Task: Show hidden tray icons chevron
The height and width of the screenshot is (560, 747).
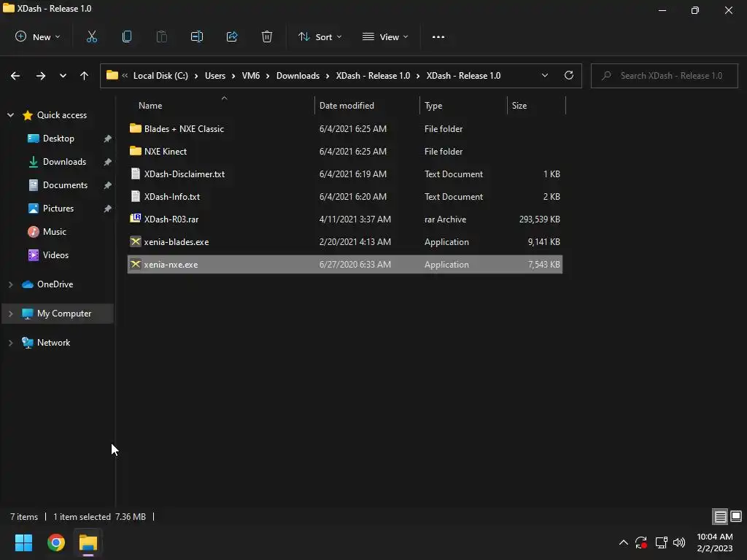Action: [x=623, y=542]
